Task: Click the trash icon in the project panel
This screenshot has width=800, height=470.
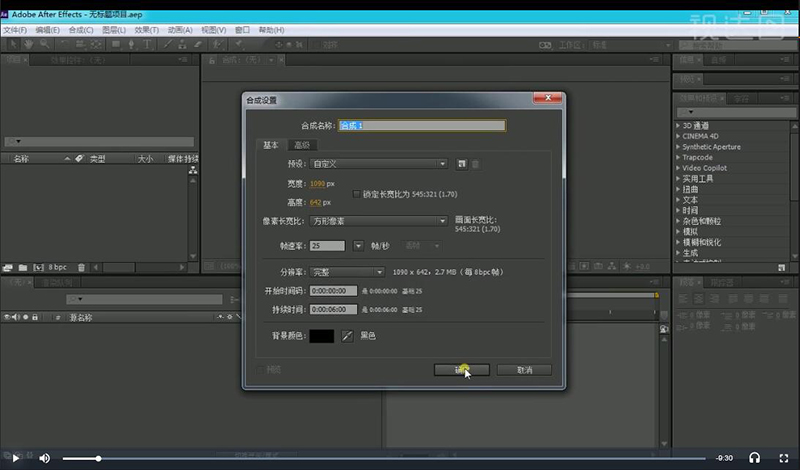Action: (82, 267)
